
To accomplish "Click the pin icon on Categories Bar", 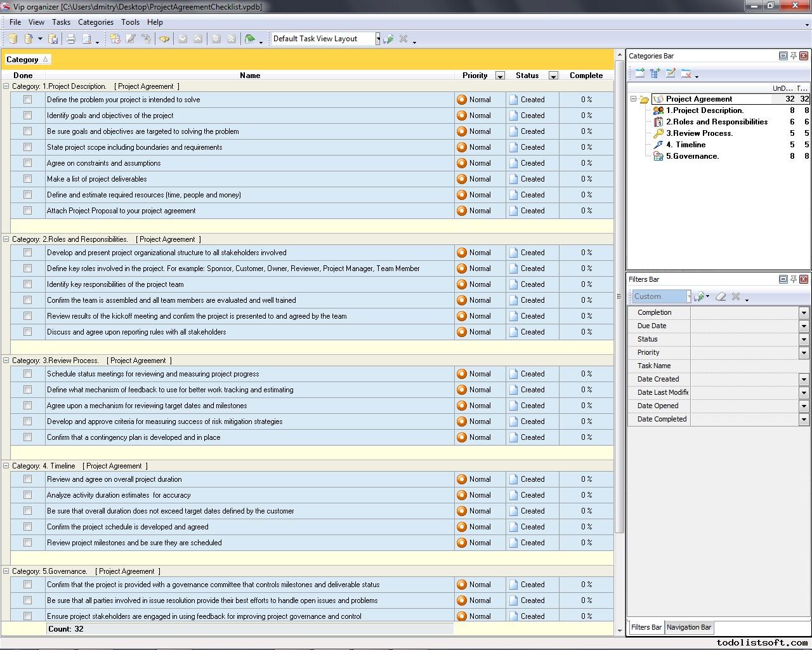I will (x=793, y=56).
